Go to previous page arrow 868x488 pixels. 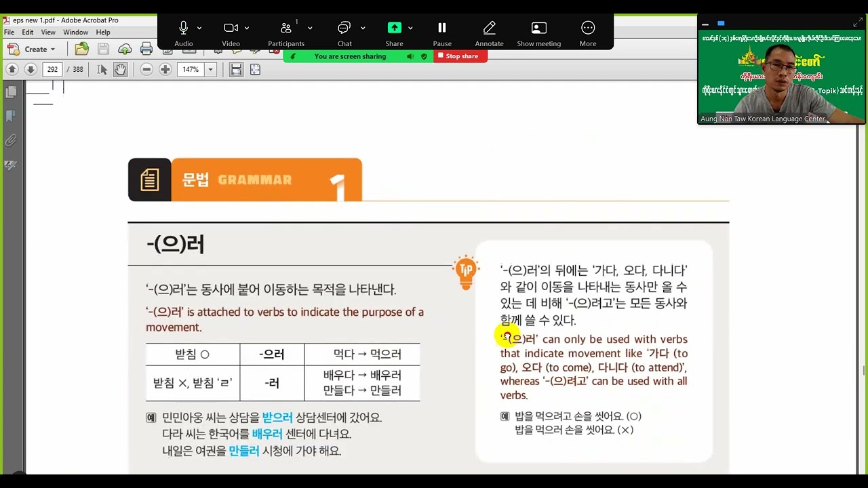click(x=12, y=69)
